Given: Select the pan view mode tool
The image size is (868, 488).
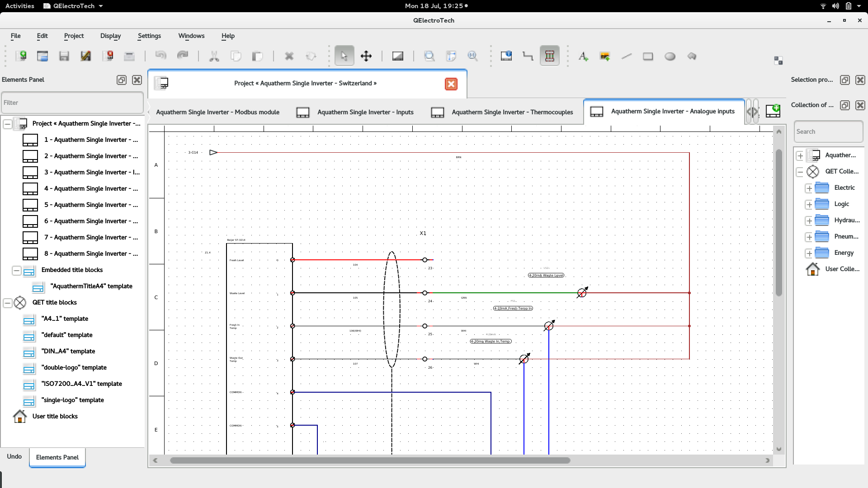Looking at the screenshot, I should tap(366, 56).
